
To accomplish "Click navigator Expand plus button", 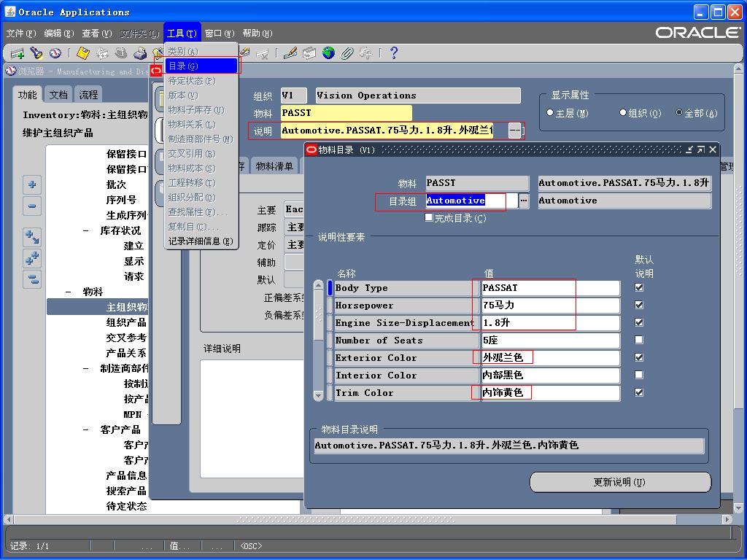I will pyautogui.click(x=32, y=184).
